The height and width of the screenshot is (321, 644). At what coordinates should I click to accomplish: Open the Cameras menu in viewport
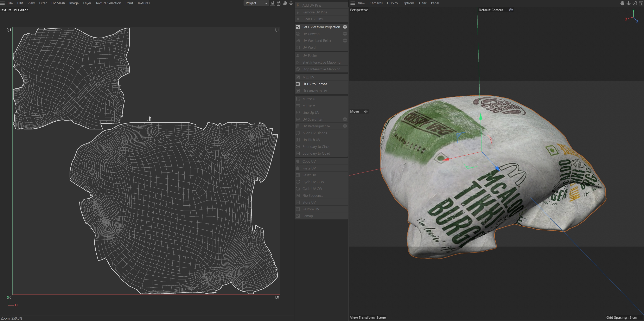[x=376, y=3]
